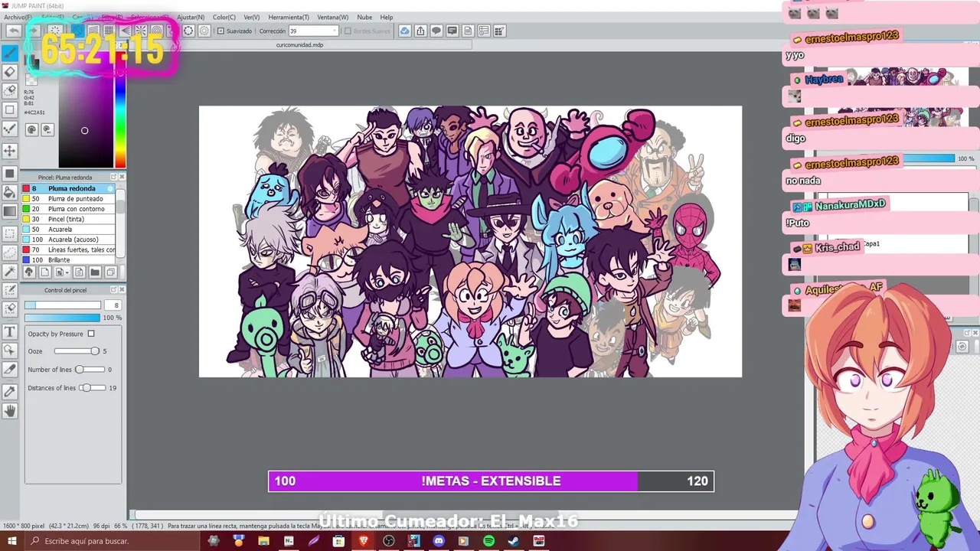Switch to curicomunidad.mdp document tab

point(300,45)
